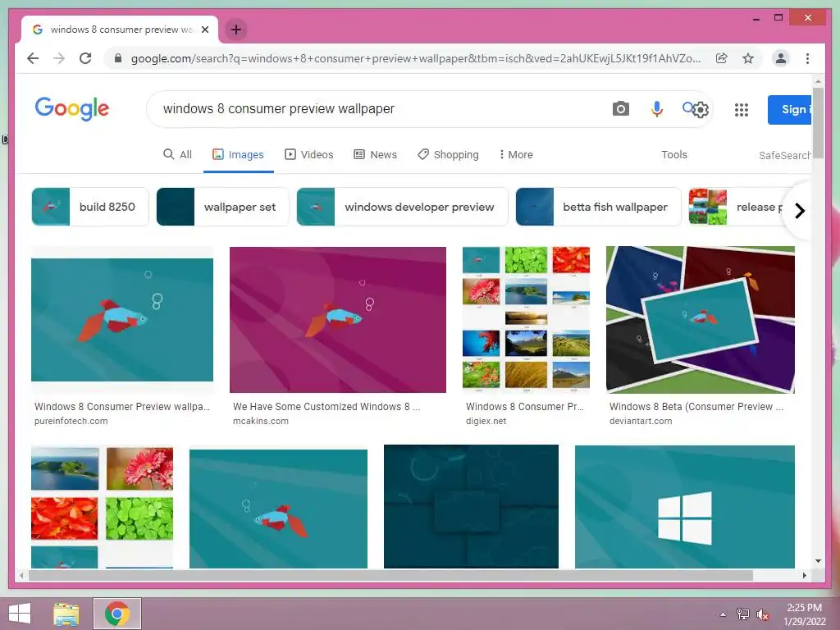Click 'Windows 8 Consumer Preview wallpa...' title
840x630 pixels.
[x=122, y=407]
